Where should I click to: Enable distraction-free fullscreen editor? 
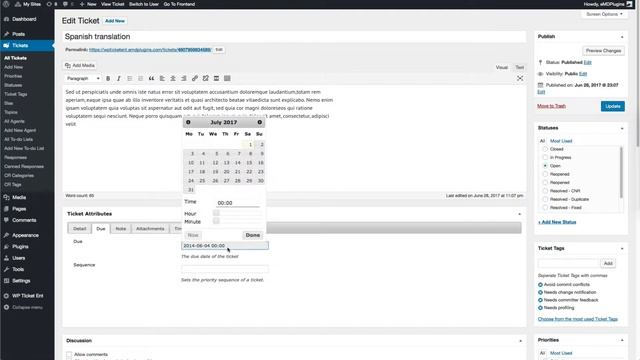point(520,78)
